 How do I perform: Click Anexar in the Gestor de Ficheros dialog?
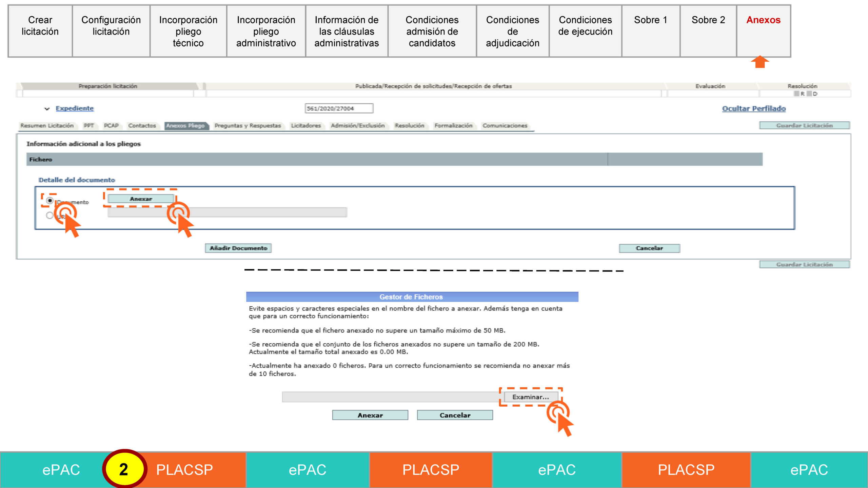370,415
